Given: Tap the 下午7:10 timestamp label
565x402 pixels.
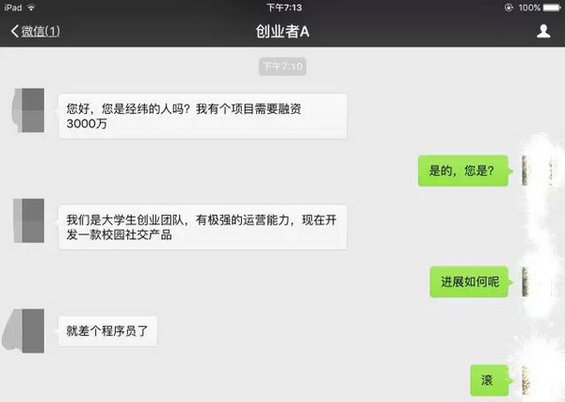Looking at the screenshot, I should click(282, 66).
